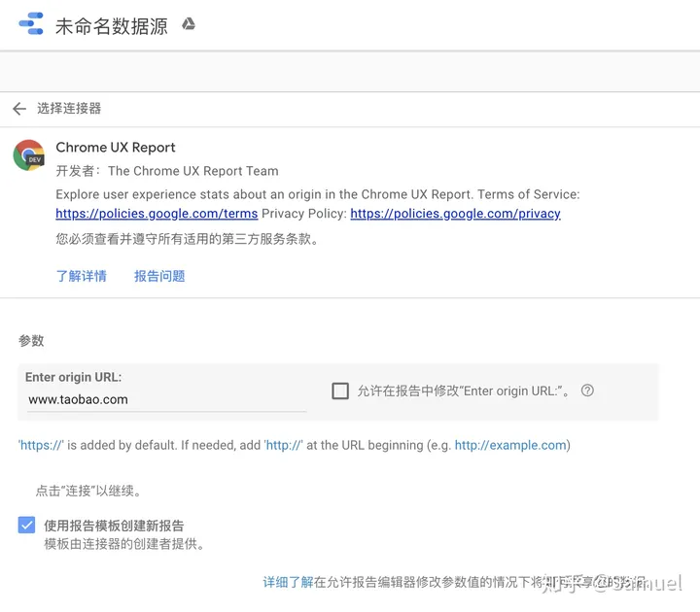Go back using the left arrow
This screenshot has height=612, width=700.
pyautogui.click(x=18, y=109)
